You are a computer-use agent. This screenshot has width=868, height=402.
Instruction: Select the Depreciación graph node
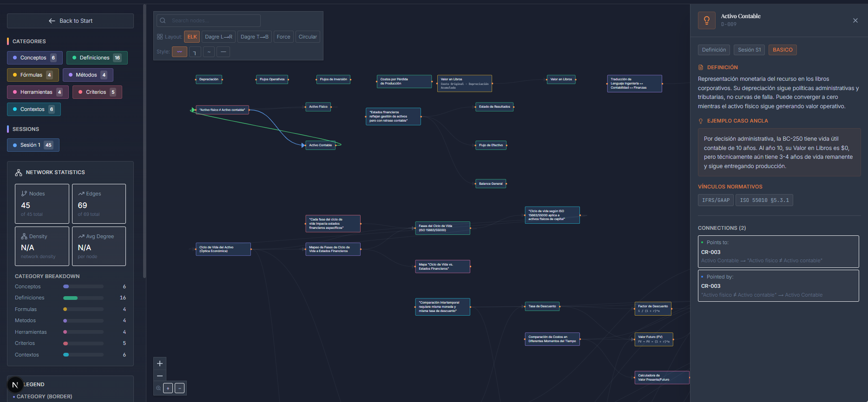tap(209, 79)
